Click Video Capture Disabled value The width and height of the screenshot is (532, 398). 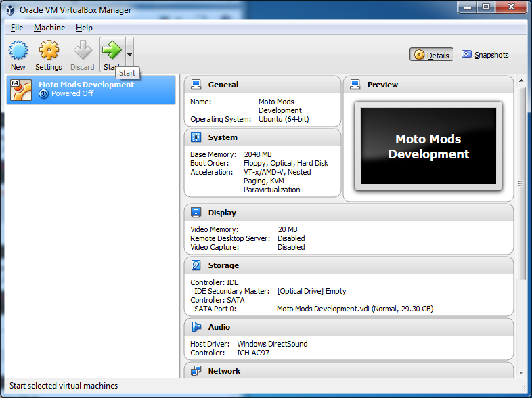[291, 247]
